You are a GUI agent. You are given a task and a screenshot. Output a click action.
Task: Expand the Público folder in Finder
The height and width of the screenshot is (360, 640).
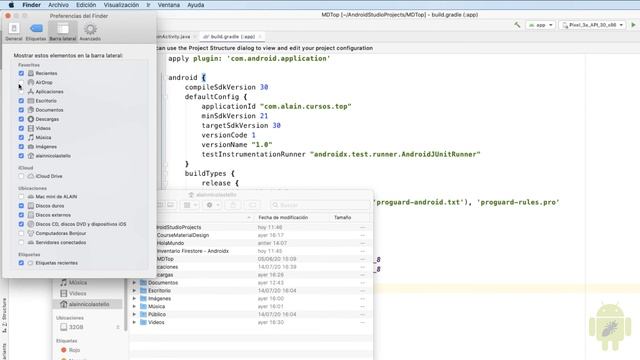pos(134,315)
